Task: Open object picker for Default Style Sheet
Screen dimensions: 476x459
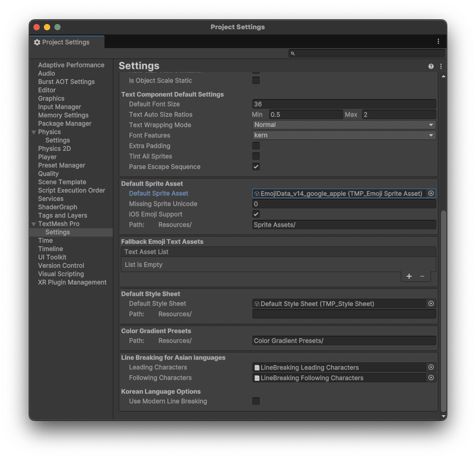Action: click(x=431, y=303)
